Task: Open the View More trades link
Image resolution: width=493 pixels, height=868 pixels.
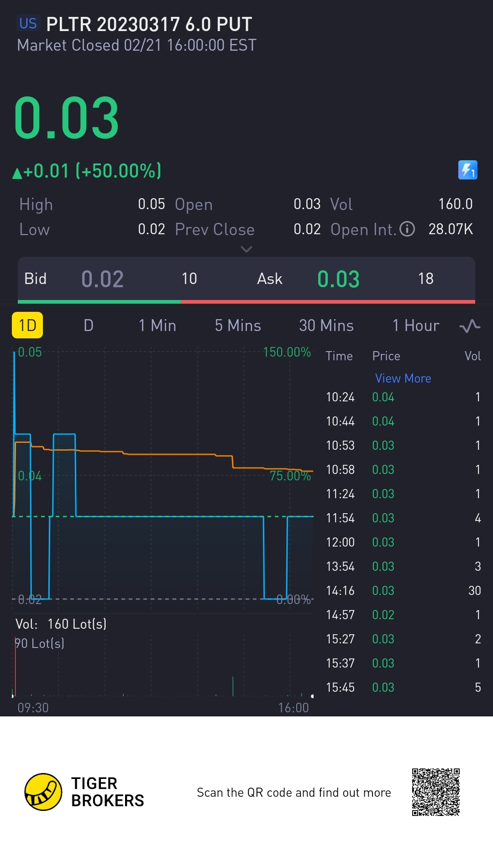Action: pos(403,379)
